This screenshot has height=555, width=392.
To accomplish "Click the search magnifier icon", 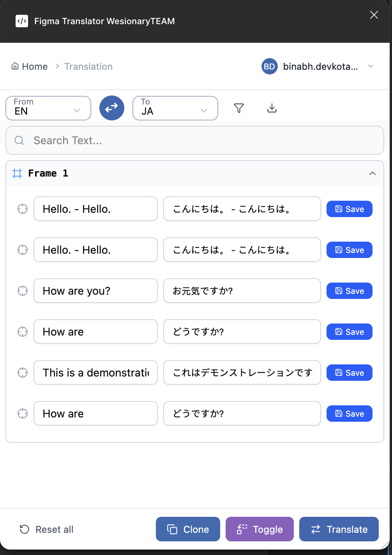I will [19, 140].
